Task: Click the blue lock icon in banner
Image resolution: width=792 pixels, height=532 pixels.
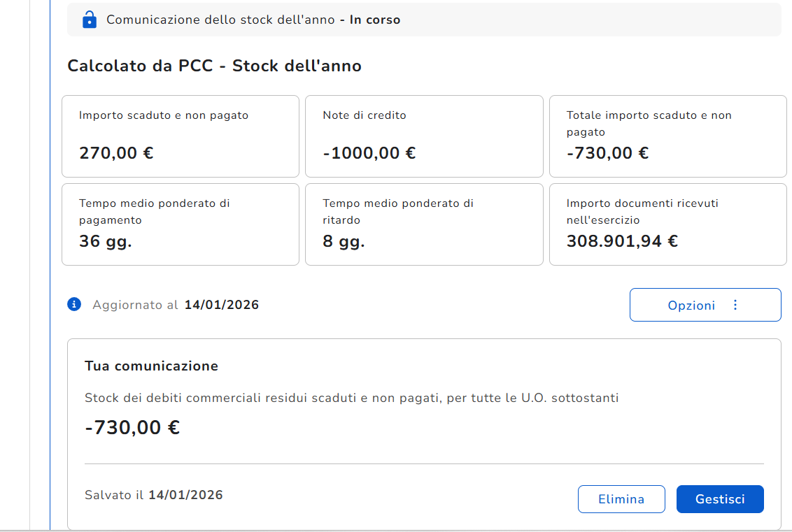Action: pos(89,20)
